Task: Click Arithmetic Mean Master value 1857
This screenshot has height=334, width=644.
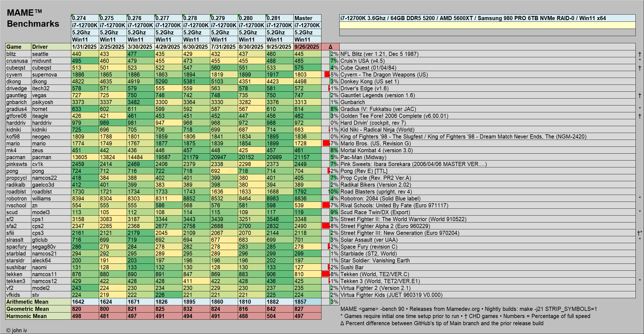Action: 307,302
